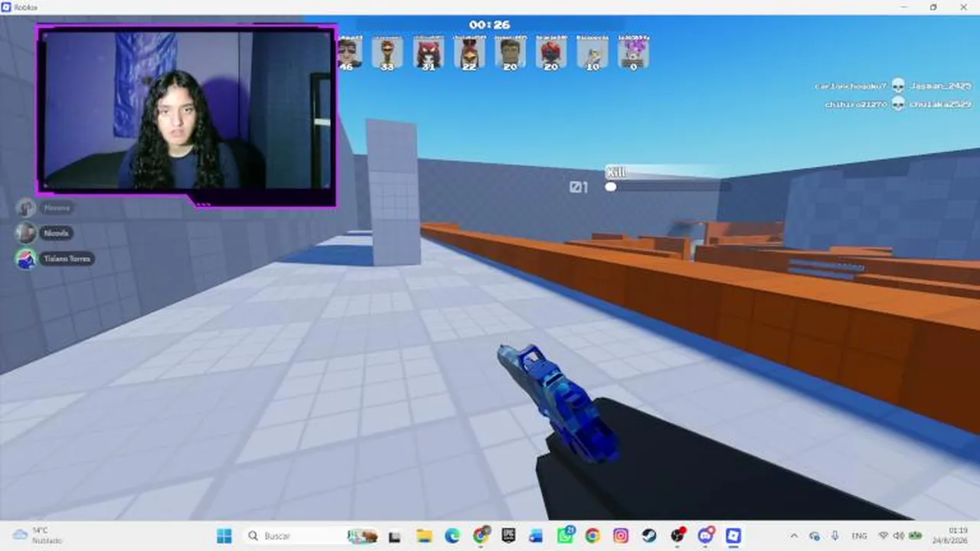This screenshot has width=980, height=551.
Task: Open WhatsApp from the taskbar
Action: [565, 536]
